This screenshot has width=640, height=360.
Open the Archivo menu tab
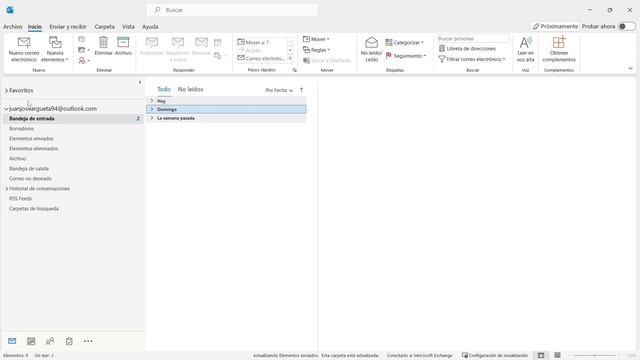13,27
